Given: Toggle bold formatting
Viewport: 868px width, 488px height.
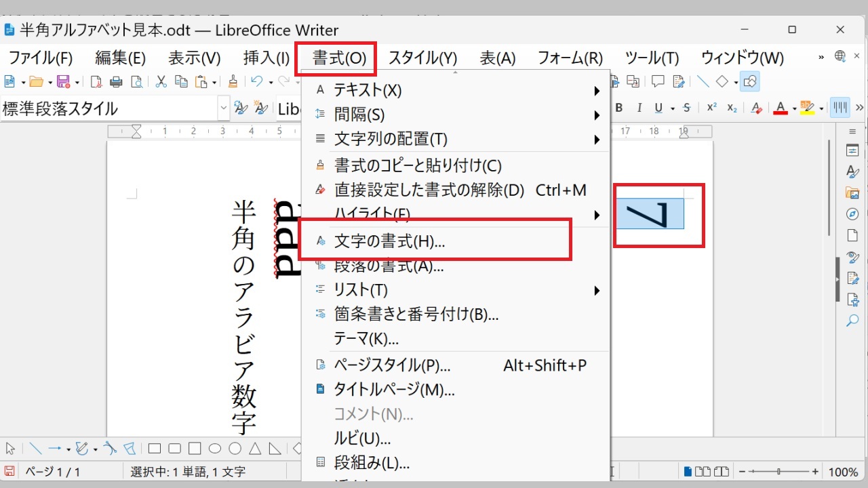Looking at the screenshot, I should [620, 107].
